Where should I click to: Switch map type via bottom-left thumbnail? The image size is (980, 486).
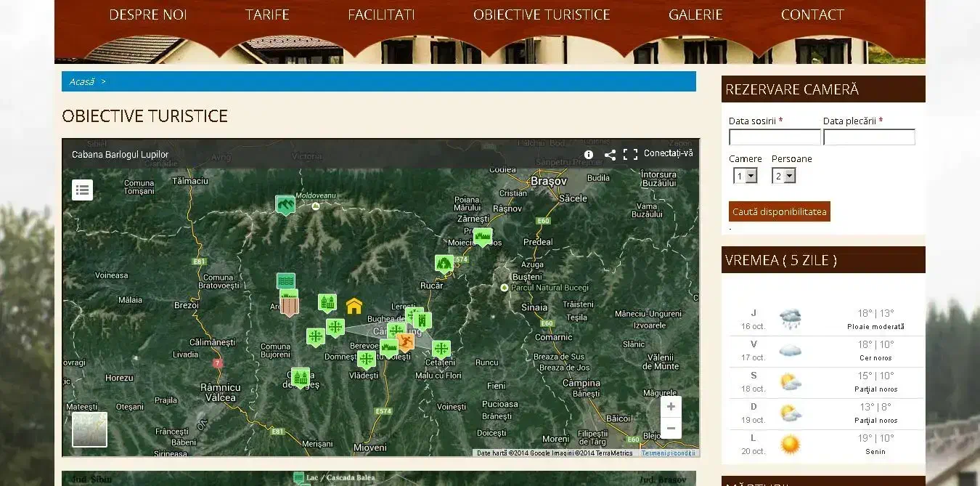pyautogui.click(x=89, y=429)
